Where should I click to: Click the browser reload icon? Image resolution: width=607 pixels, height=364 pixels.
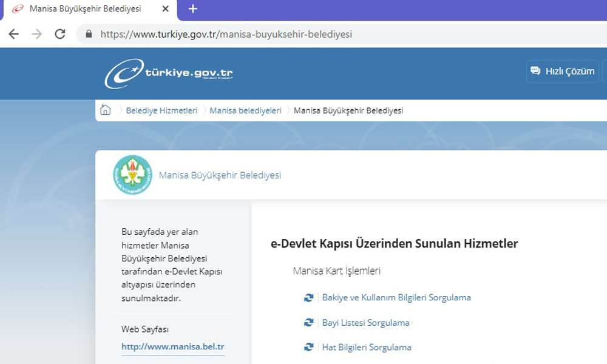pos(59,35)
